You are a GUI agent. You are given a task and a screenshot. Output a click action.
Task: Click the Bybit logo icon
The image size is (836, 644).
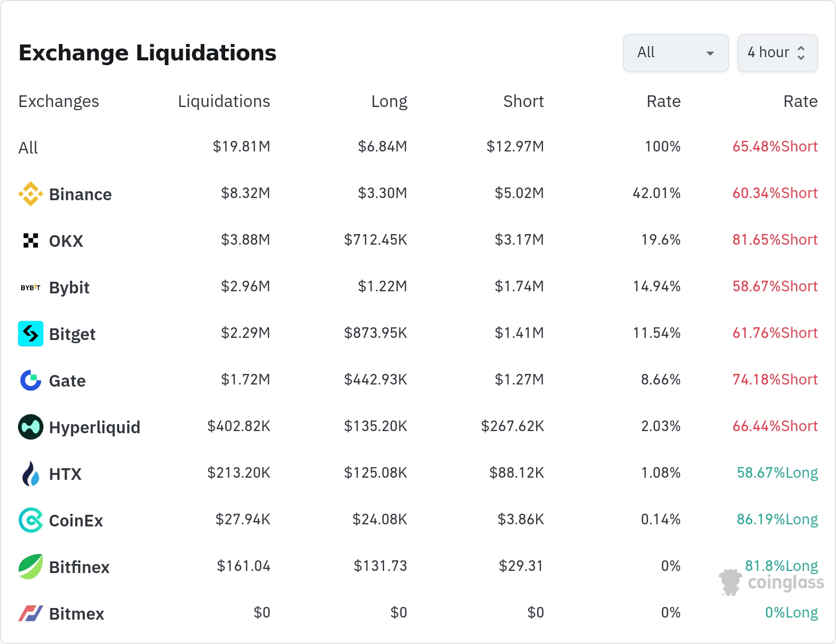[31, 288]
